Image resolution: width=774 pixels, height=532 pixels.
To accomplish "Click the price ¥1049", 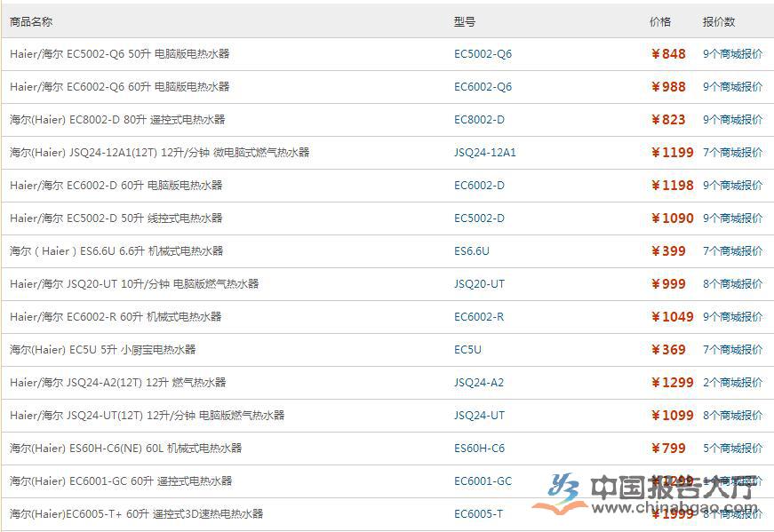I will pyautogui.click(x=673, y=317).
